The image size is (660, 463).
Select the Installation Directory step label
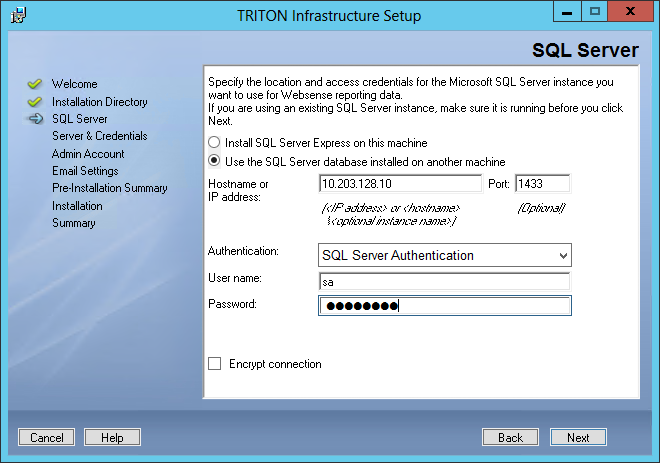point(100,102)
